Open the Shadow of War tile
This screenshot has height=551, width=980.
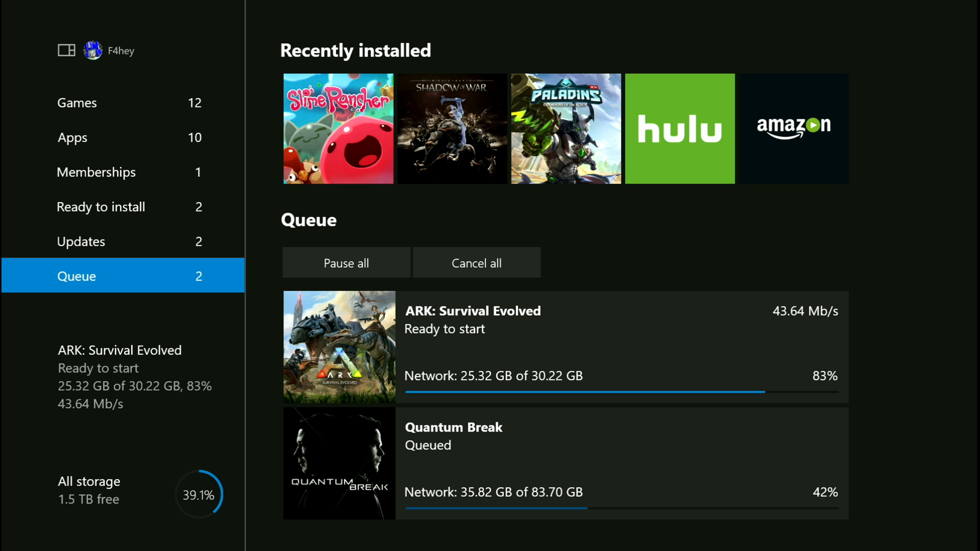click(x=452, y=129)
